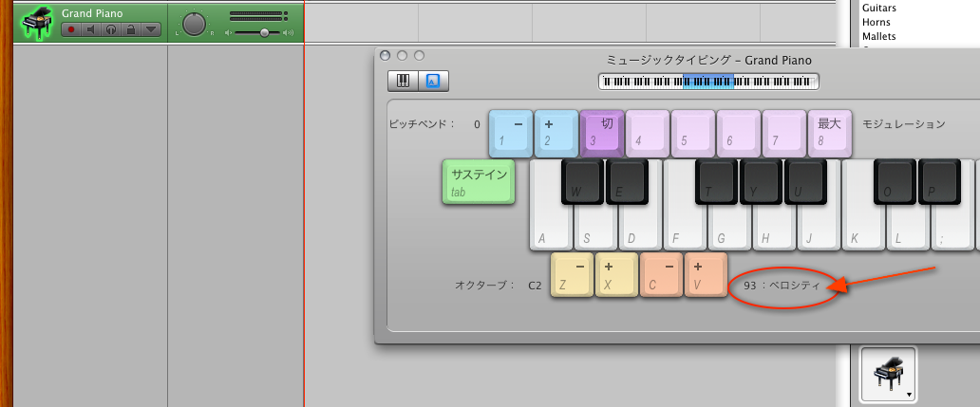The height and width of the screenshot is (407, 980).
Task: Play the black piano key labeled Y
Action: click(762, 181)
